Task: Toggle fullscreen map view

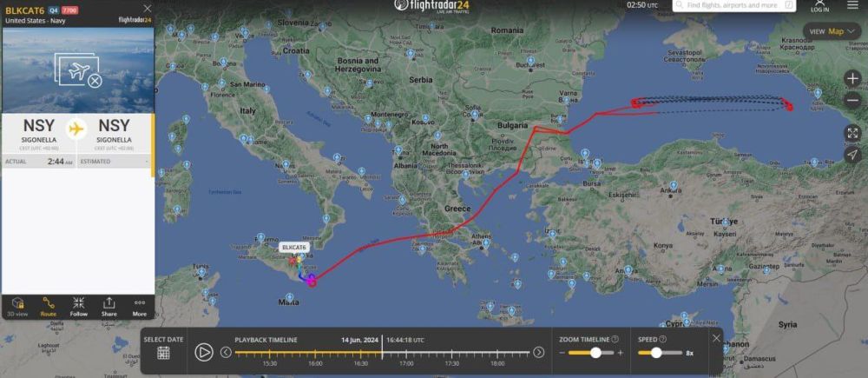Action: (x=852, y=133)
